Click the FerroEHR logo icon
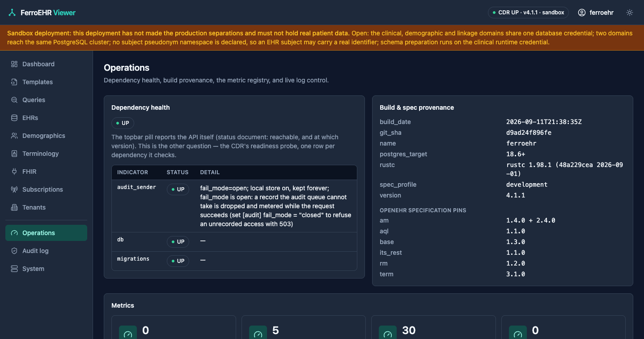The width and height of the screenshot is (644, 339). pyautogui.click(x=12, y=13)
